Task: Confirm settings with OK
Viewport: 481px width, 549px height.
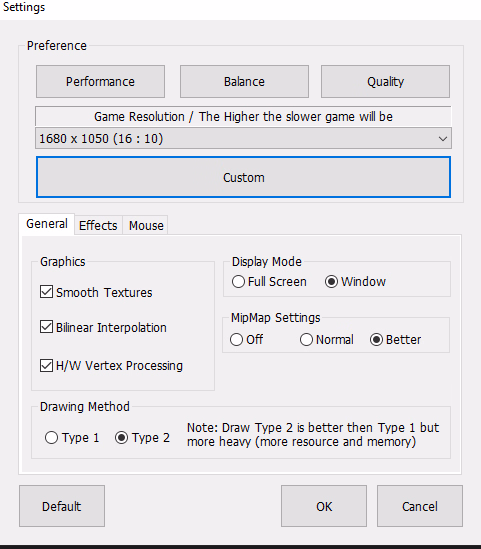Action: pyautogui.click(x=324, y=506)
